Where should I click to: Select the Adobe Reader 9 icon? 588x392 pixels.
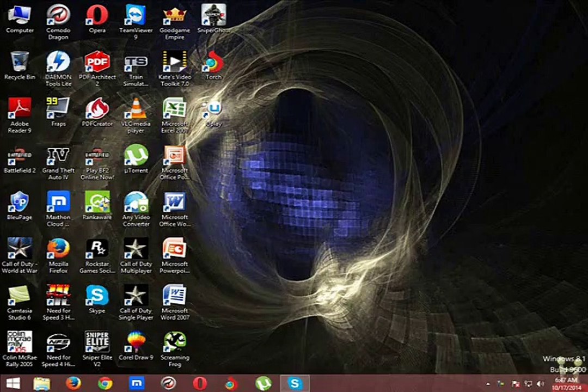20,115
